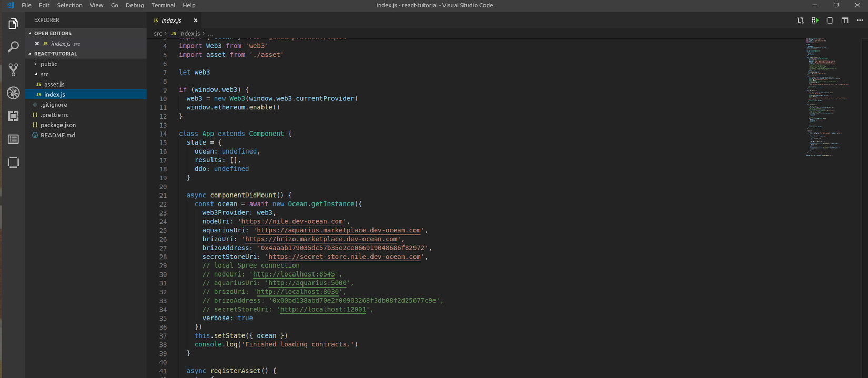This screenshot has height=378, width=868.
Task: Click the Explorer files icon in activity bar
Action: pyautogui.click(x=14, y=24)
